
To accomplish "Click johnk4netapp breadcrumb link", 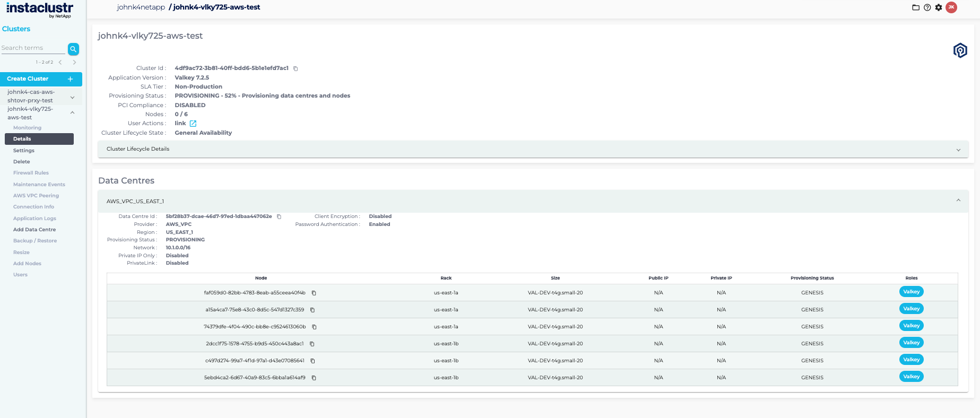I will [141, 7].
